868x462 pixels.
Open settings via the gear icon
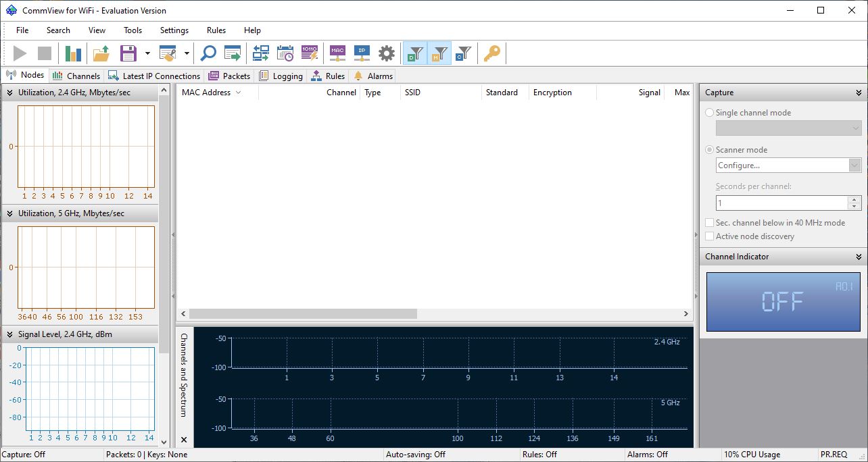386,53
